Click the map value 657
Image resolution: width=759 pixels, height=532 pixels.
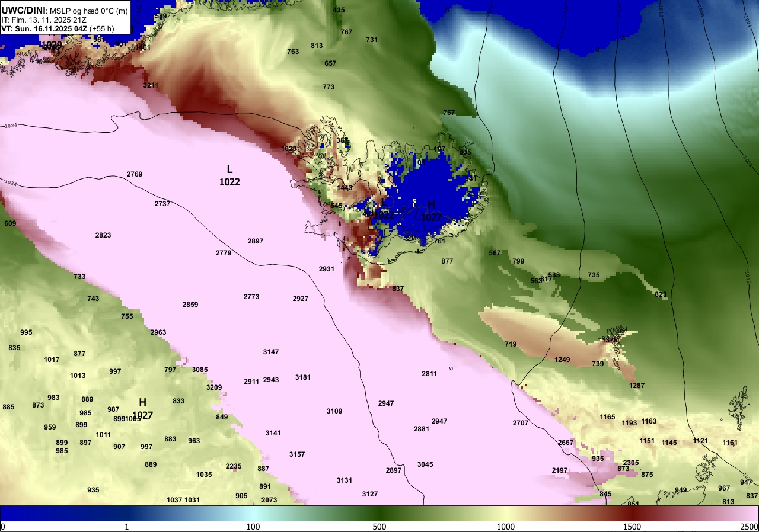[x=330, y=63]
